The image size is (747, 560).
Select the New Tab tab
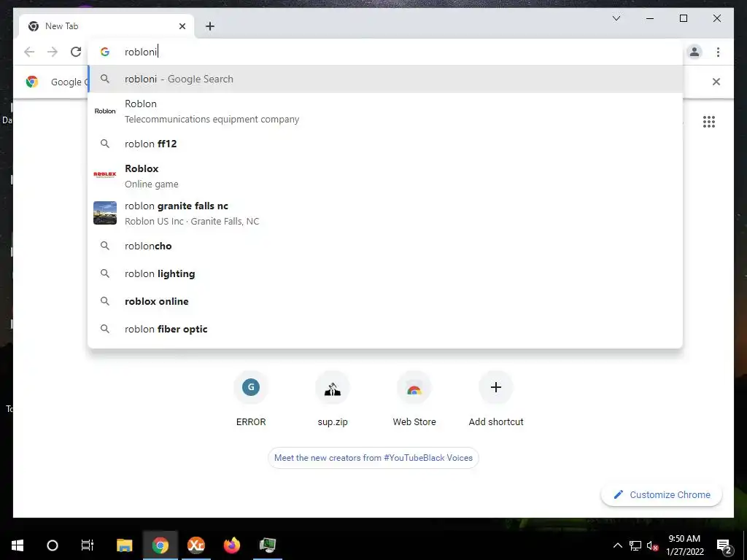107,26
